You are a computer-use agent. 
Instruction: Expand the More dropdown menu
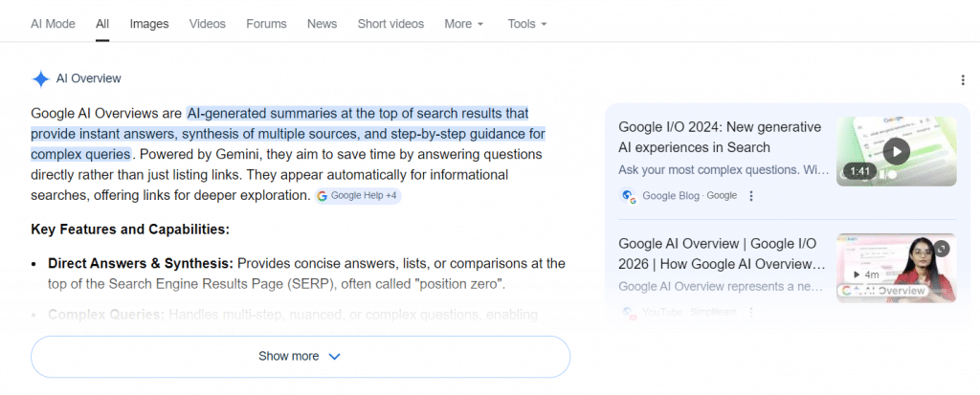click(464, 24)
